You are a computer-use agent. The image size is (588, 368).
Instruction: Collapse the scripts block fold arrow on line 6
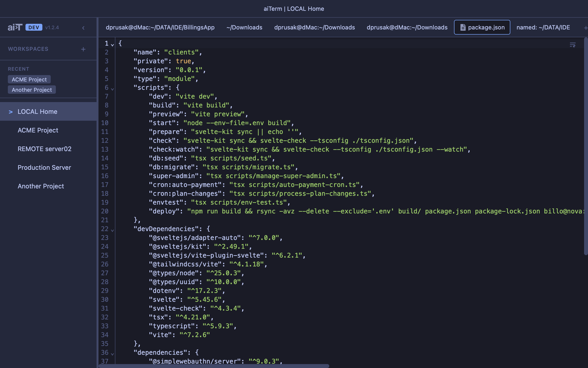coord(112,89)
